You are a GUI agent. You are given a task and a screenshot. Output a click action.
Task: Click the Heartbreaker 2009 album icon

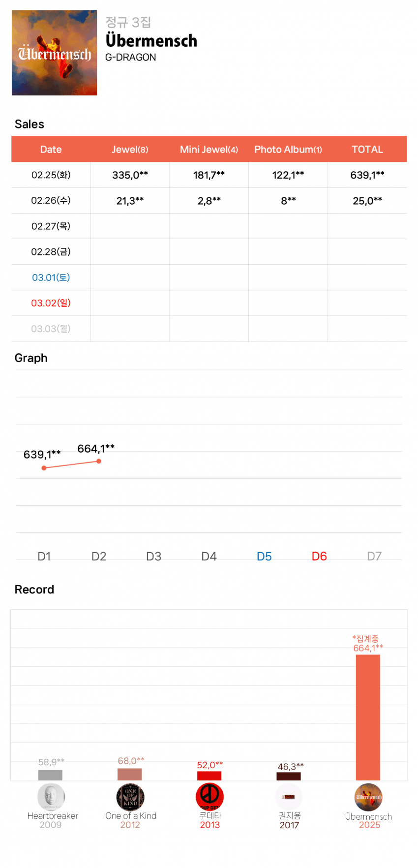click(51, 796)
